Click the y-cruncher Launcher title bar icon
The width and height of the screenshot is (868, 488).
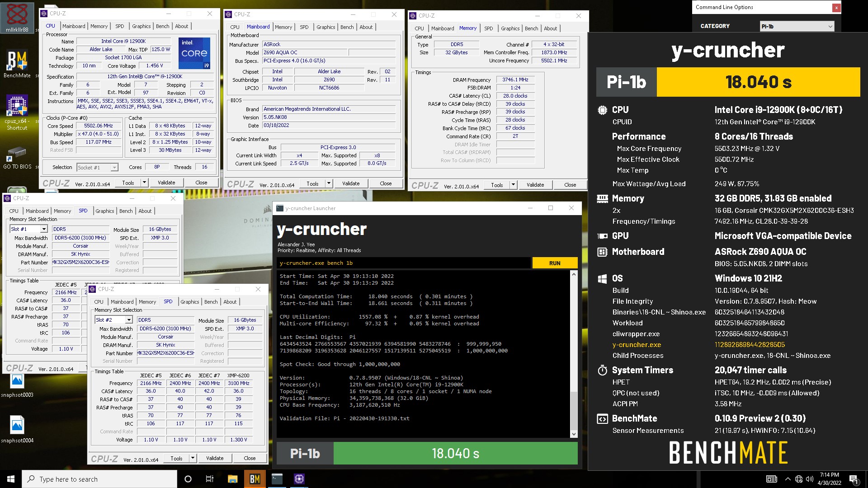tap(280, 208)
